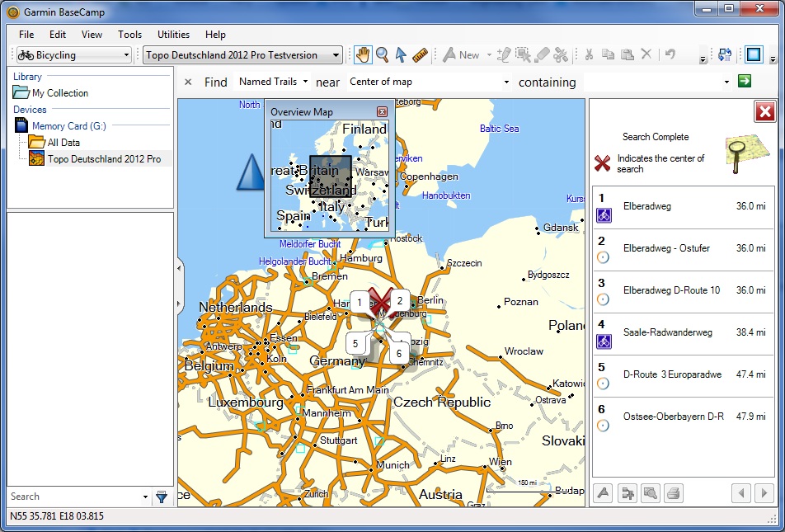The height and width of the screenshot is (532, 785).
Task: Open the Help menu
Action: (x=215, y=34)
